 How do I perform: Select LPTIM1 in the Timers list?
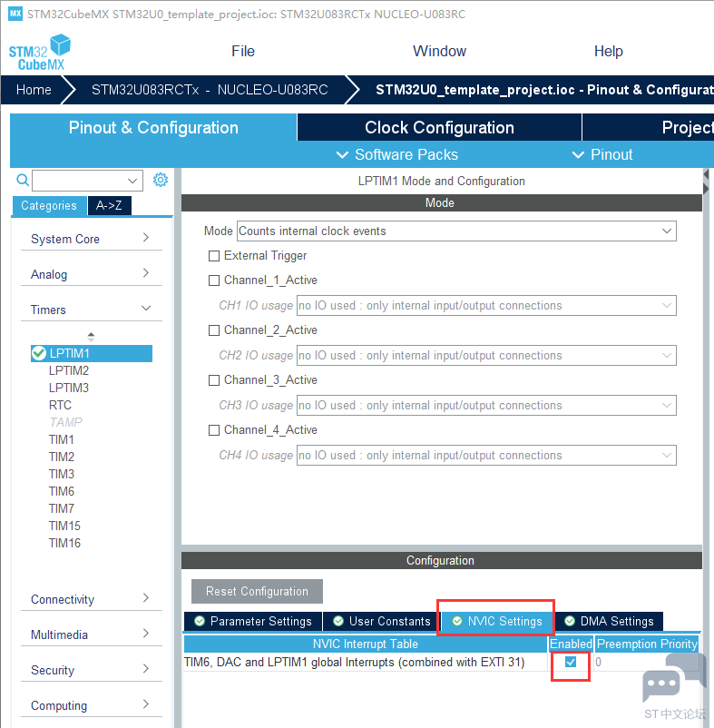(92, 353)
